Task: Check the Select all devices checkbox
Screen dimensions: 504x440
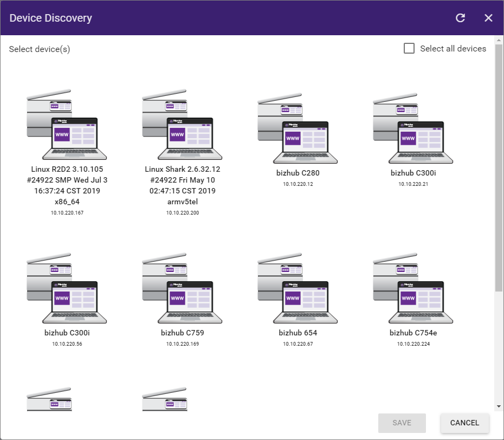Action: [409, 49]
